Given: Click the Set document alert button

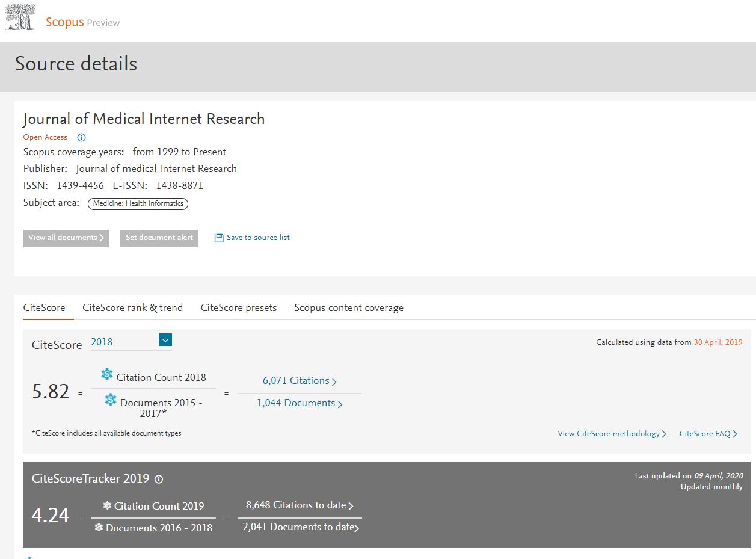Looking at the screenshot, I should (159, 238).
